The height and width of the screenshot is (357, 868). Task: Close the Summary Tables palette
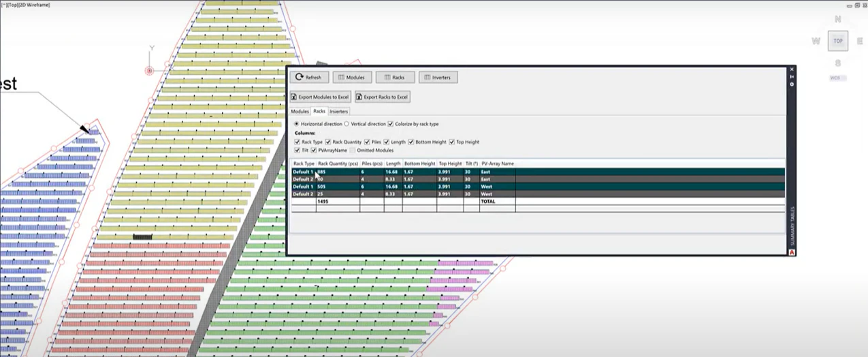(x=792, y=69)
